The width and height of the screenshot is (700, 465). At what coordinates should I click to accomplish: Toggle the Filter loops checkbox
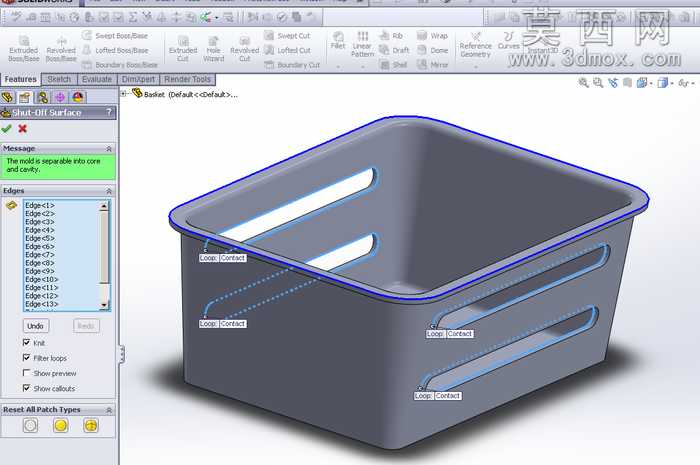coord(26,358)
